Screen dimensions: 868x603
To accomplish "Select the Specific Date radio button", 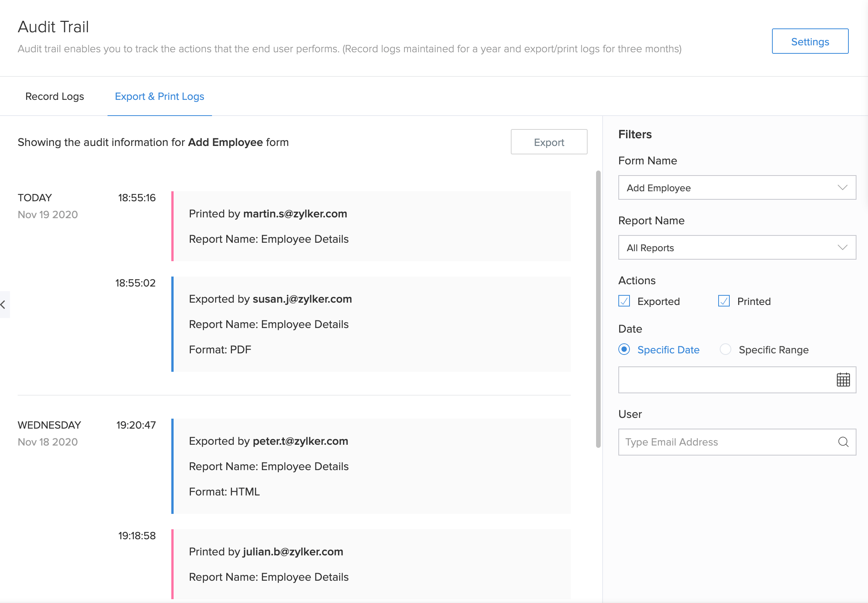I will coord(624,350).
